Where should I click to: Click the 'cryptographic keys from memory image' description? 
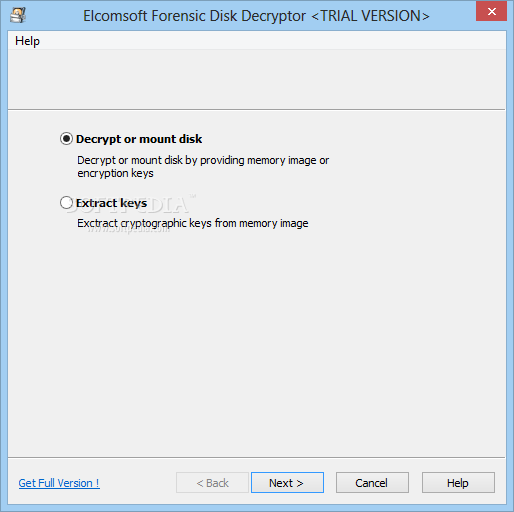[193, 223]
